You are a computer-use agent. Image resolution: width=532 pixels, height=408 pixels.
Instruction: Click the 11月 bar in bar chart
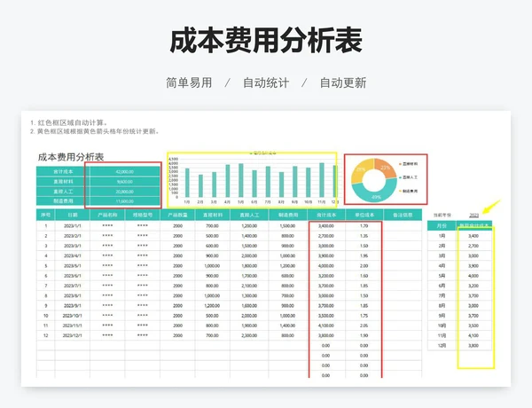tap(322, 180)
